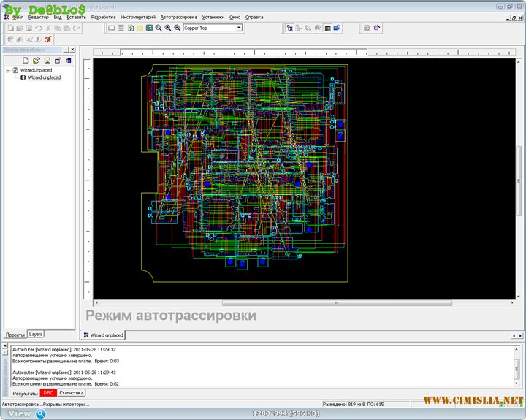Toggle the WizardUnplaced project checkbox
This screenshot has height=420, width=526.
click(x=15, y=70)
